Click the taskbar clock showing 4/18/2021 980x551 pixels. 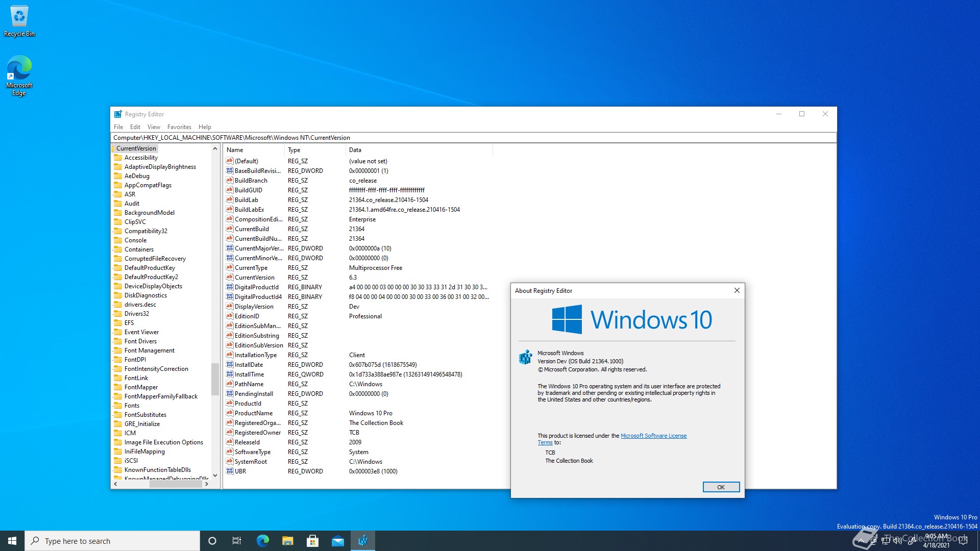tap(937, 541)
